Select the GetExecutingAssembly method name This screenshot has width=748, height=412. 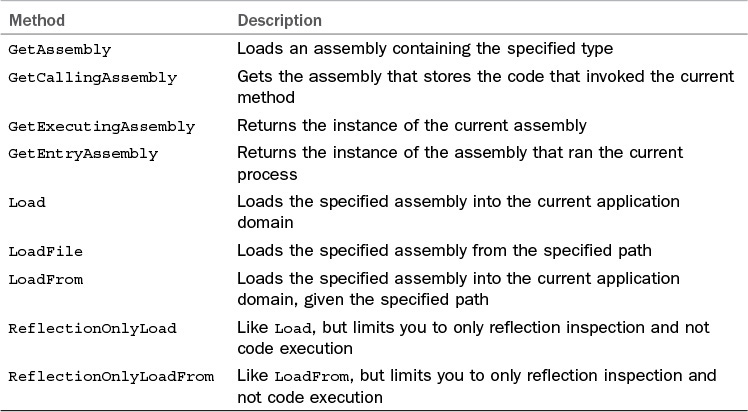[x=101, y=127]
